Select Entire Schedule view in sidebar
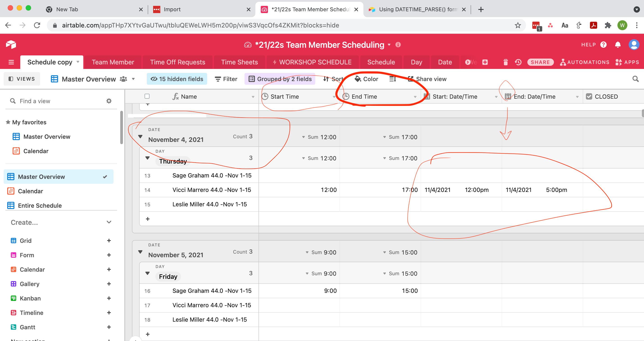This screenshot has height=341, width=644. tap(59, 205)
